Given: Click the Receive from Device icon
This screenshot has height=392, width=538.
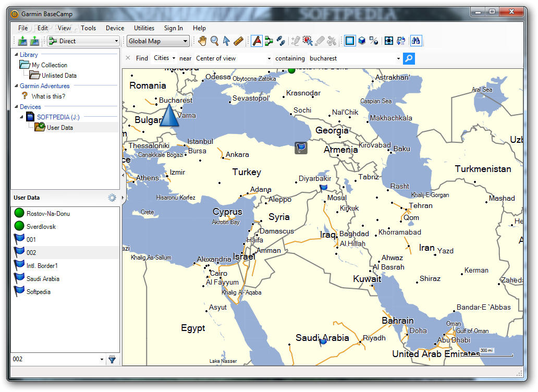Looking at the screenshot, I should pyautogui.click(x=34, y=41).
